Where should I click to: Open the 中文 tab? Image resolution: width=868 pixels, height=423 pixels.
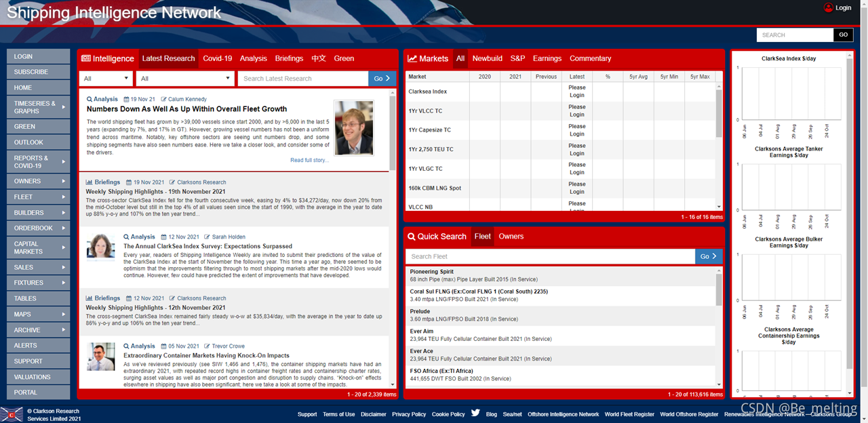(319, 58)
